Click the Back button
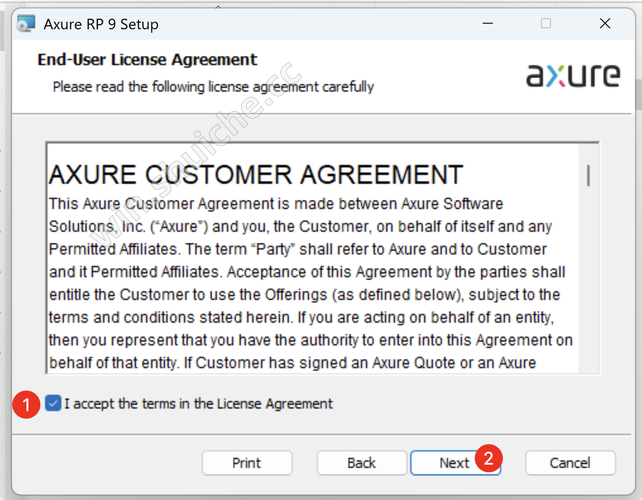The width and height of the screenshot is (642, 500). click(362, 463)
